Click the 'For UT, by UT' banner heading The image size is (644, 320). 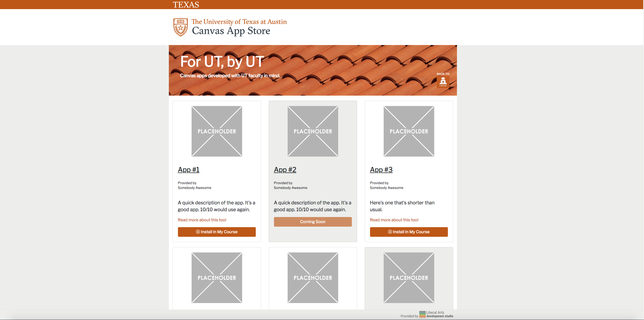click(x=222, y=62)
